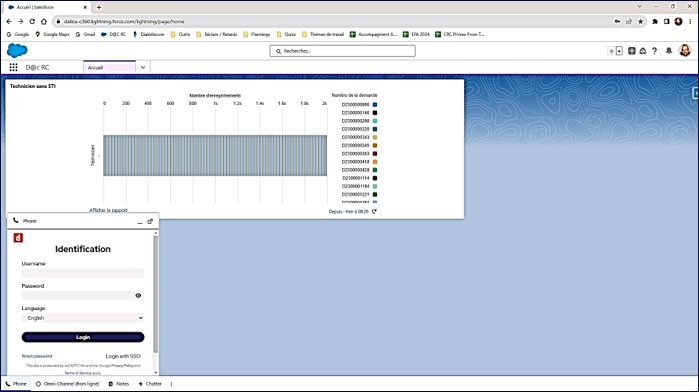Open the Salesforce App Launcher grid
The image size is (699, 392).
(x=13, y=67)
